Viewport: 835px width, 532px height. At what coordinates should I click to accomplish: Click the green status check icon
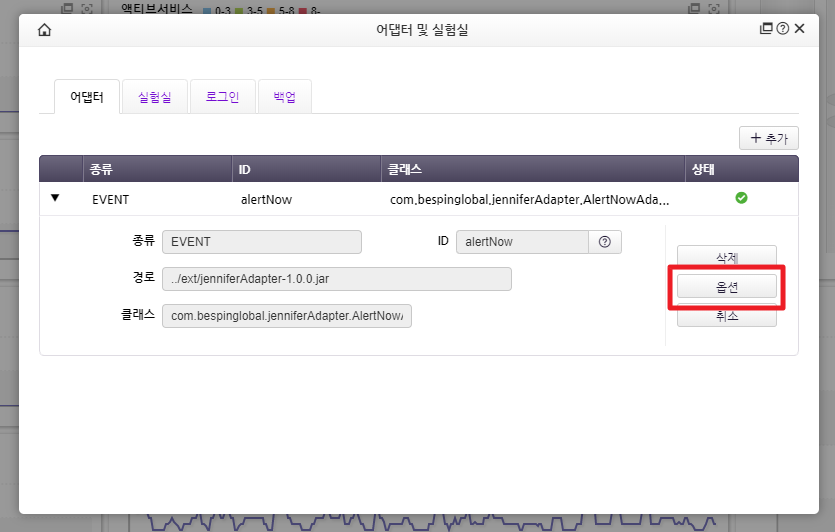pos(741,198)
